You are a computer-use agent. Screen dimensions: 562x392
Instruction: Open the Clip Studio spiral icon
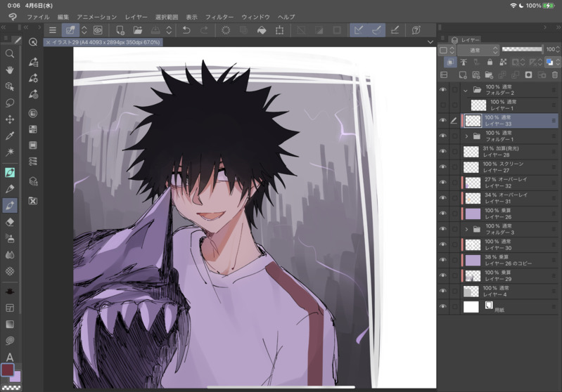point(98,30)
